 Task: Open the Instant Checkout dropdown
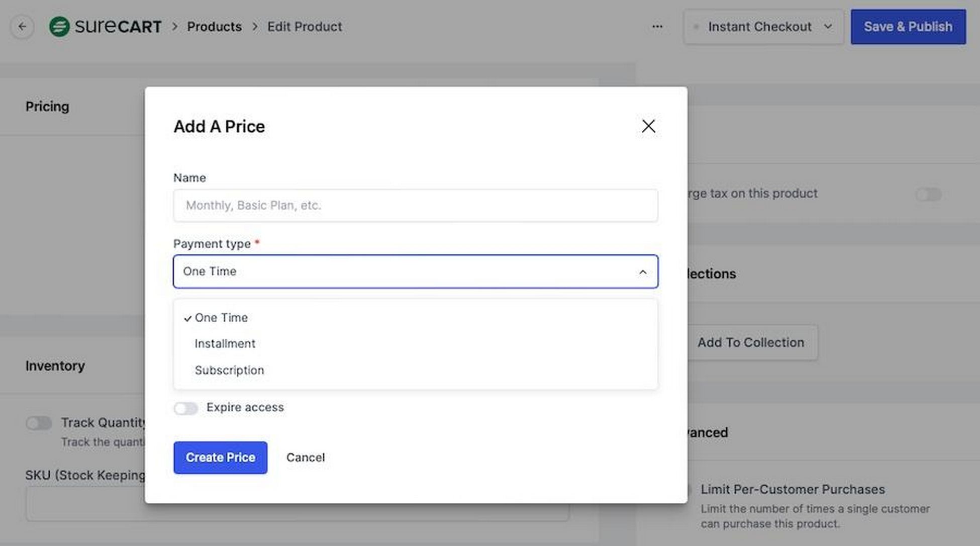763,27
